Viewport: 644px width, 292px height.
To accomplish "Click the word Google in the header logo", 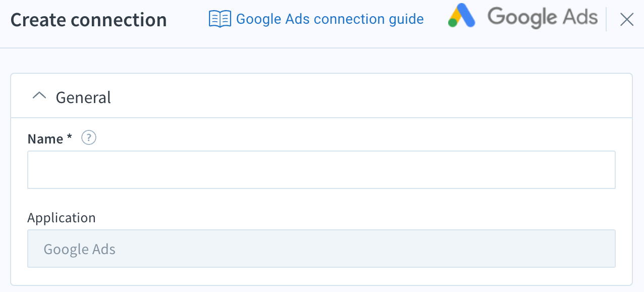I will [x=522, y=18].
